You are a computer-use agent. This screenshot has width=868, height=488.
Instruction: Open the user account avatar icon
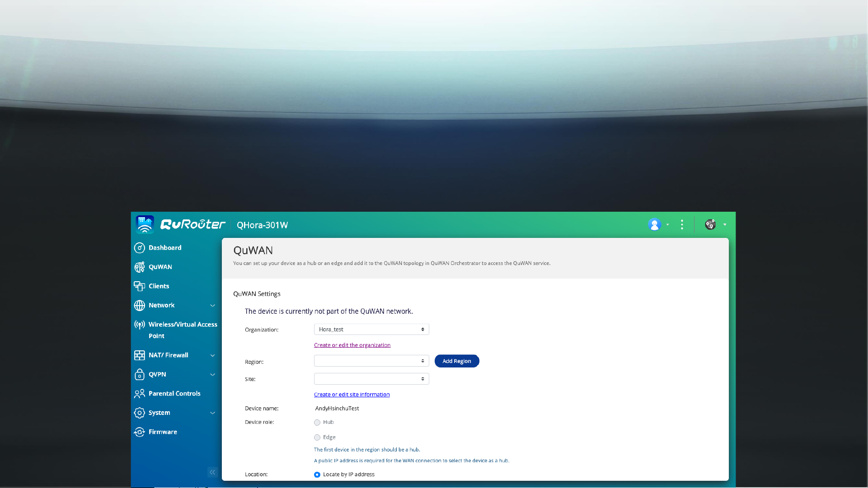654,224
